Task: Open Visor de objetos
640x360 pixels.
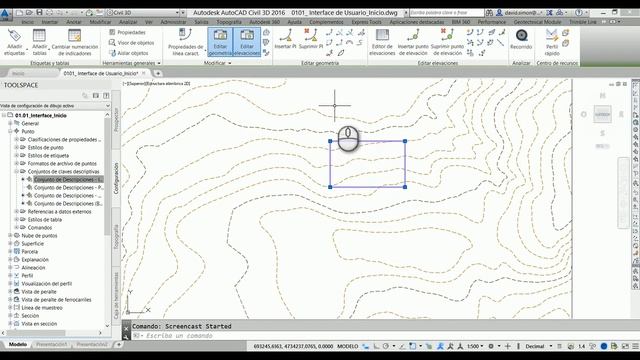Action: pyautogui.click(x=131, y=42)
